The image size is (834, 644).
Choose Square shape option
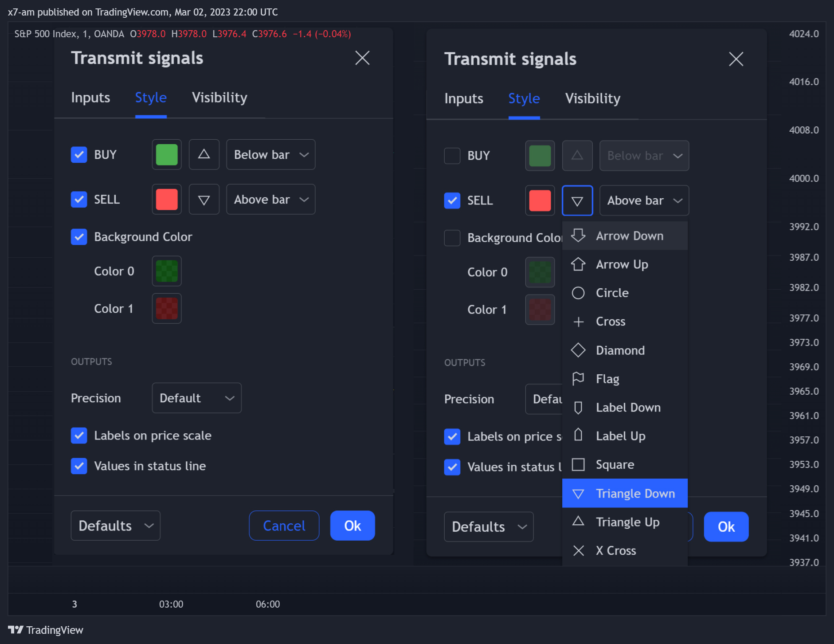click(x=625, y=464)
